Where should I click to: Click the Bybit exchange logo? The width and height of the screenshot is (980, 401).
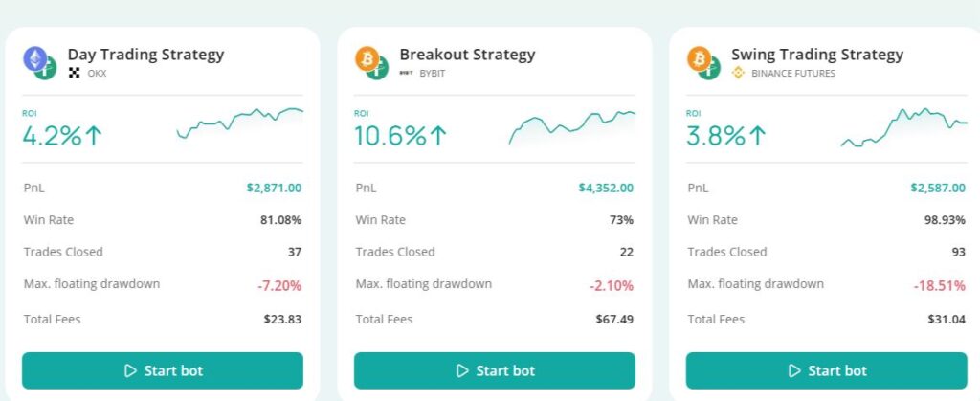[x=406, y=73]
